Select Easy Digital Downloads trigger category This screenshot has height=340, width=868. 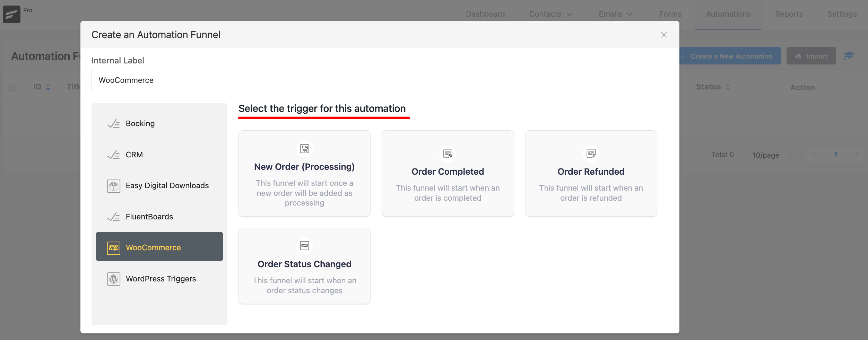coord(159,186)
